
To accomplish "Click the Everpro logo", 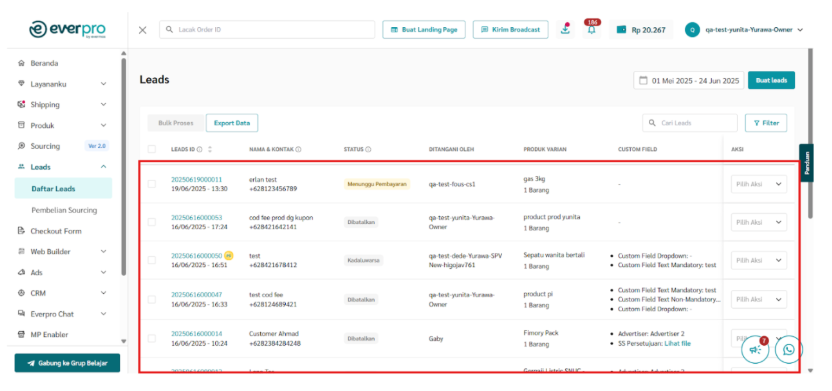I will click(67, 29).
